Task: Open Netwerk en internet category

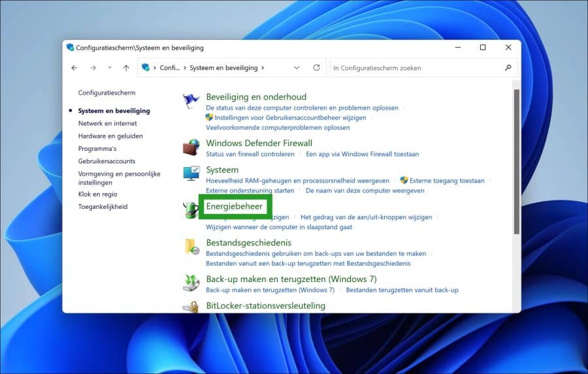Action: tap(108, 123)
